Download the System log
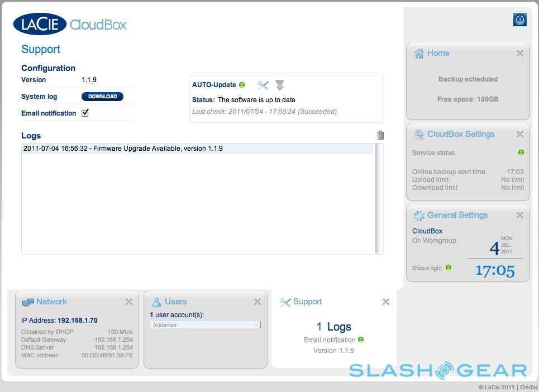 coord(102,97)
